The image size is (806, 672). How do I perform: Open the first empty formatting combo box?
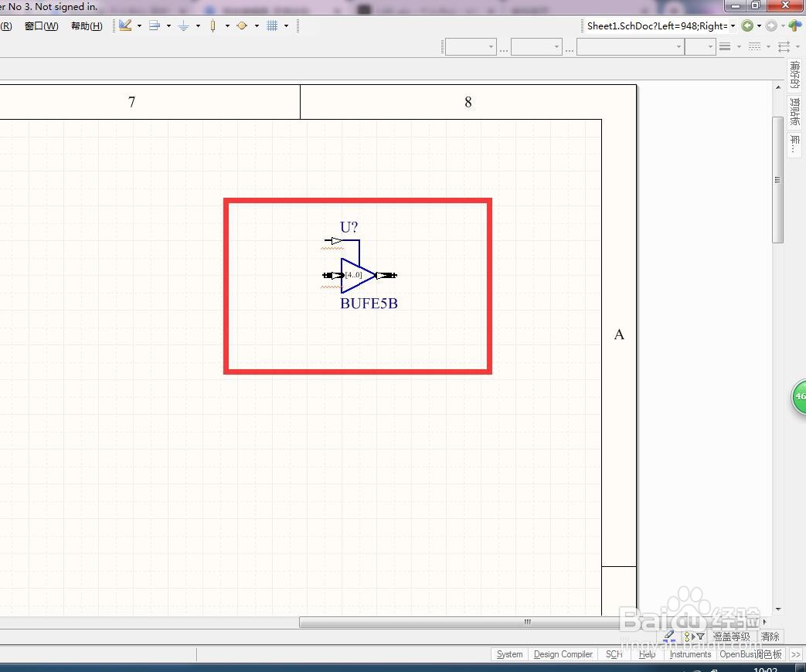471,47
